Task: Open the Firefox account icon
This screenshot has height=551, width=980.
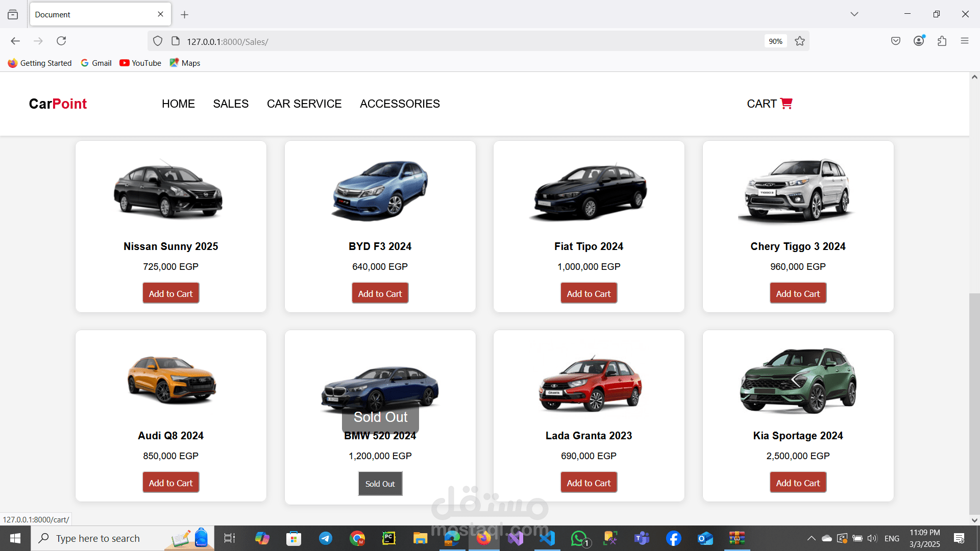Action: tap(919, 41)
